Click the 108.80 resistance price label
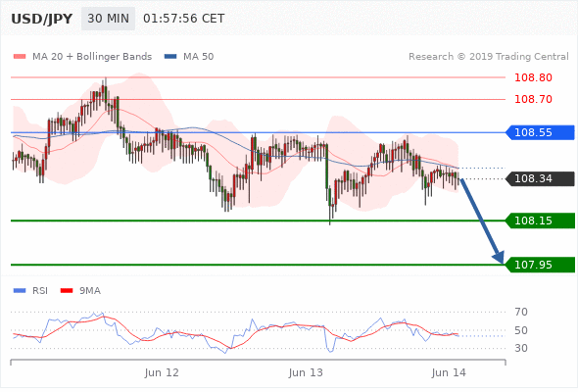The width and height of the screenshot is (578, 392). [x=533, y=77]
